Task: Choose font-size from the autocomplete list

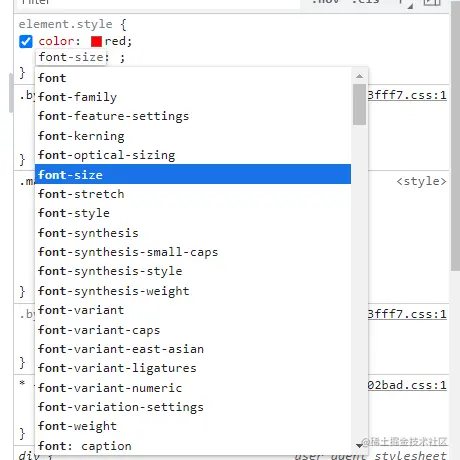Action: pyautogui.click(x=193, y=174)
